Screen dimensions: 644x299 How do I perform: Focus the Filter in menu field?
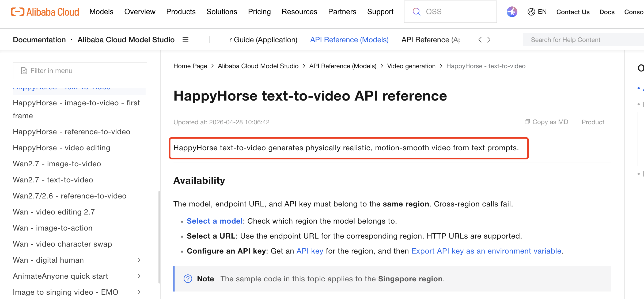(x=80, y=71)
